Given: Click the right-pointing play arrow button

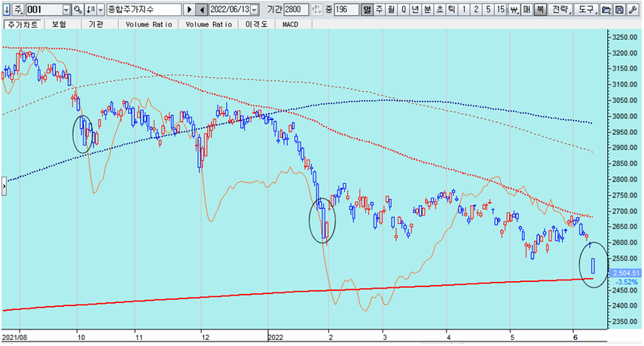Looking at the screenshot, I should [188, 10].
